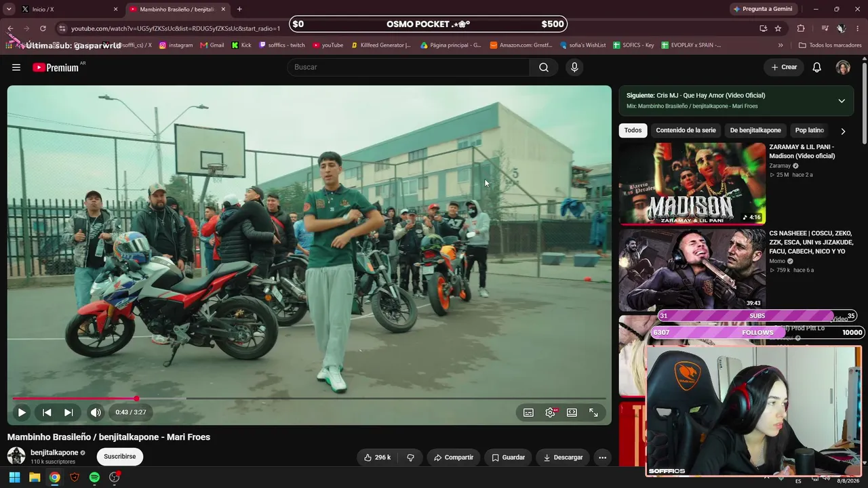The image size is (868, 488).
Task: Open the Madison video thumbnail
Action: pyautogui.click(x=692, y=183)
